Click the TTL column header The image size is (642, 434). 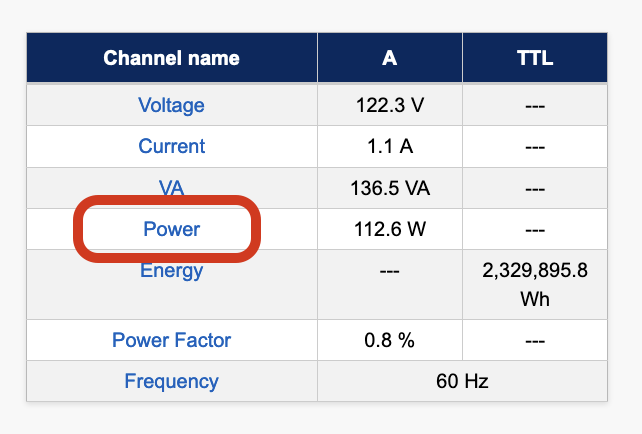(x=534, y=58)
